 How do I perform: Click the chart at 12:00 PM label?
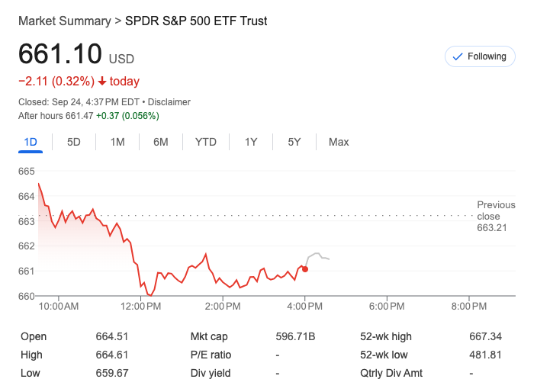click(x=142, y=307)
